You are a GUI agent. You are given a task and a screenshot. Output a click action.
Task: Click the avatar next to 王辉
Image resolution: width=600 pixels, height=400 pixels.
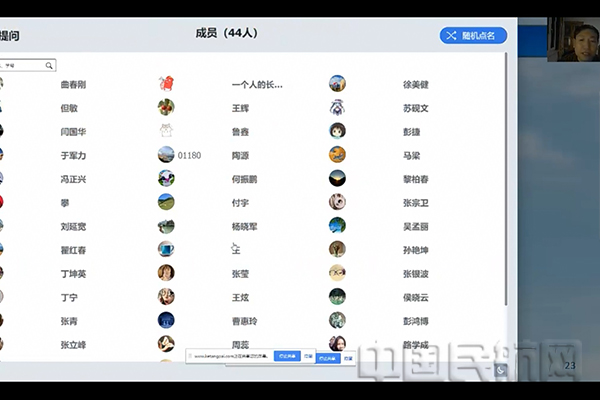tap(166, 107)
